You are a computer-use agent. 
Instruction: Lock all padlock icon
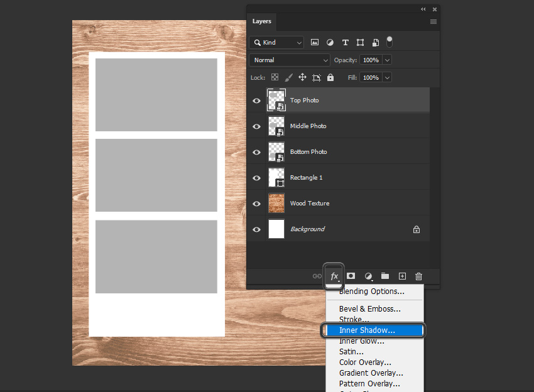click(330, 77)
